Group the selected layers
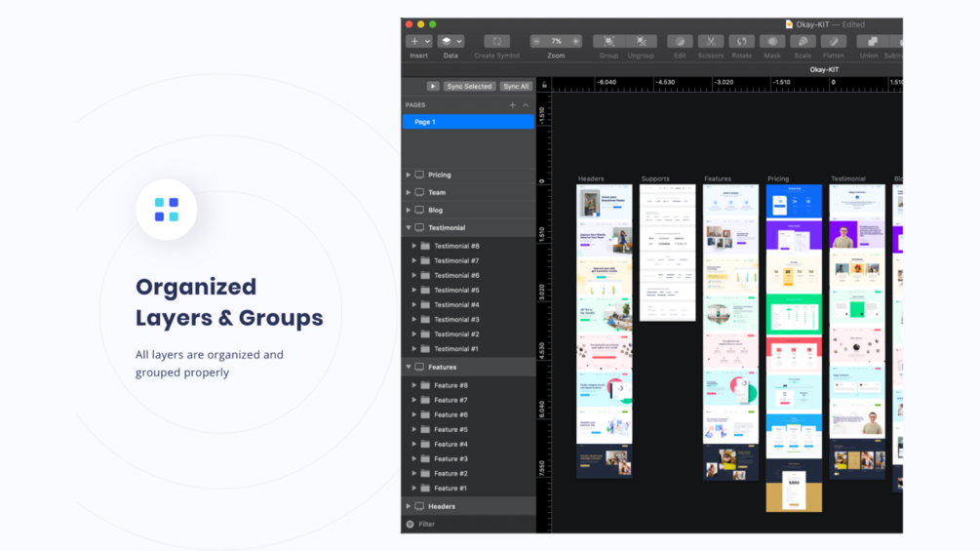This screenshot has width=980, height=551. (x=608, y=41)
